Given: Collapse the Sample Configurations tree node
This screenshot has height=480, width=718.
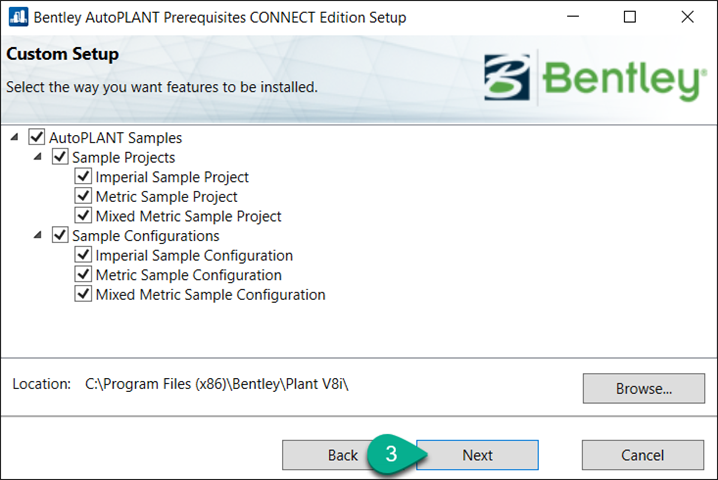Looking at the screenshot, I should 38,236.
